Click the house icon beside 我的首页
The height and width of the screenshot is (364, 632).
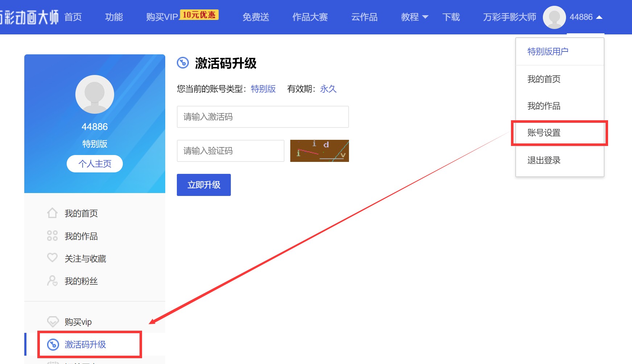52,213
